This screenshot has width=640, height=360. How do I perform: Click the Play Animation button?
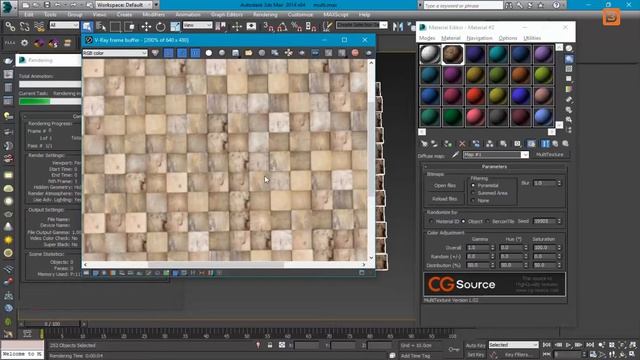pyautogui.click(x=568, y=345)
